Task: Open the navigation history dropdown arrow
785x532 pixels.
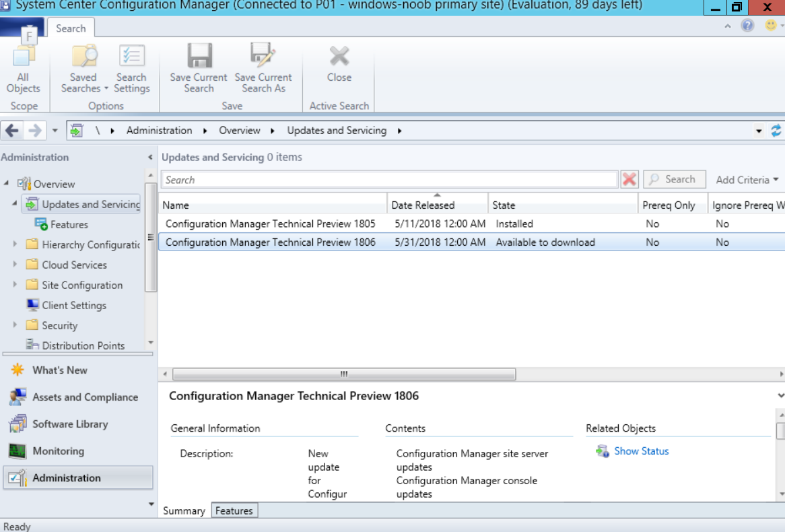Action: pyautogui.click(x=55, y=131)
